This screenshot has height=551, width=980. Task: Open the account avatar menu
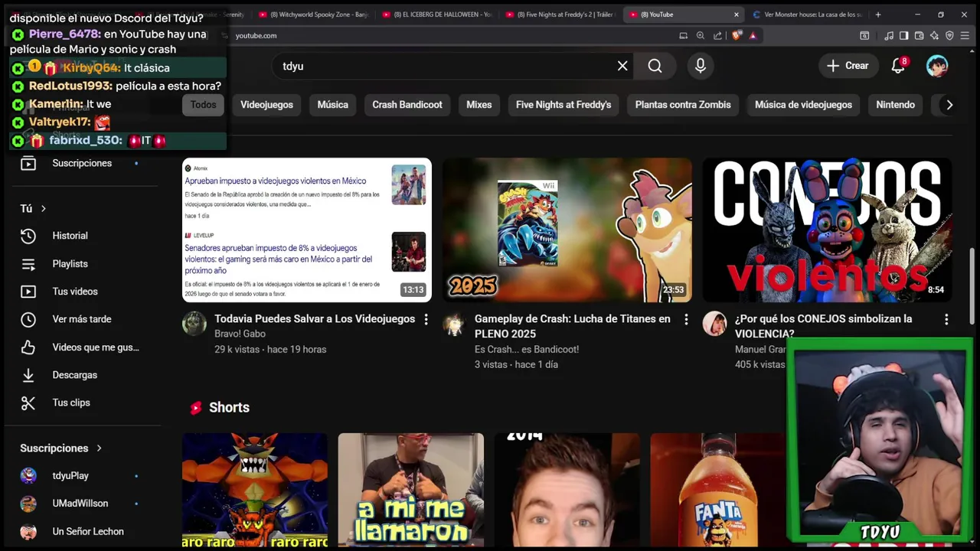coord(936,66)
